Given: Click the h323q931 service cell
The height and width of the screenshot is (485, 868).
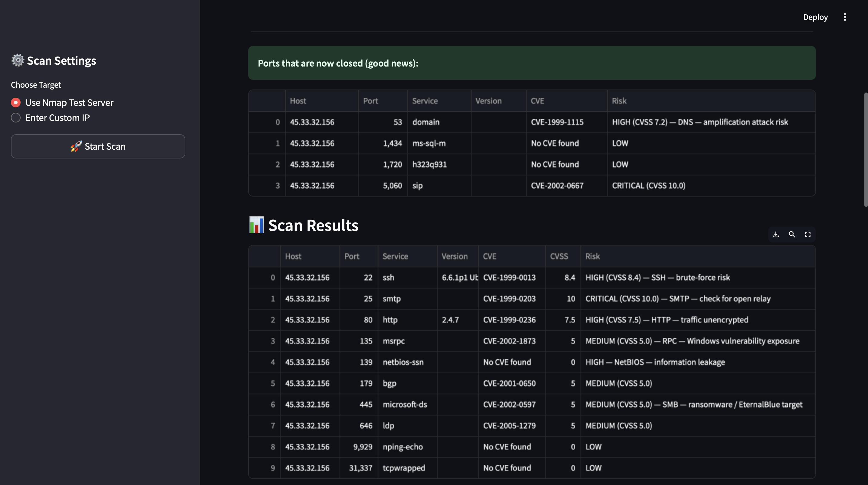Looking at the screenshot, I should pos(439,164).
